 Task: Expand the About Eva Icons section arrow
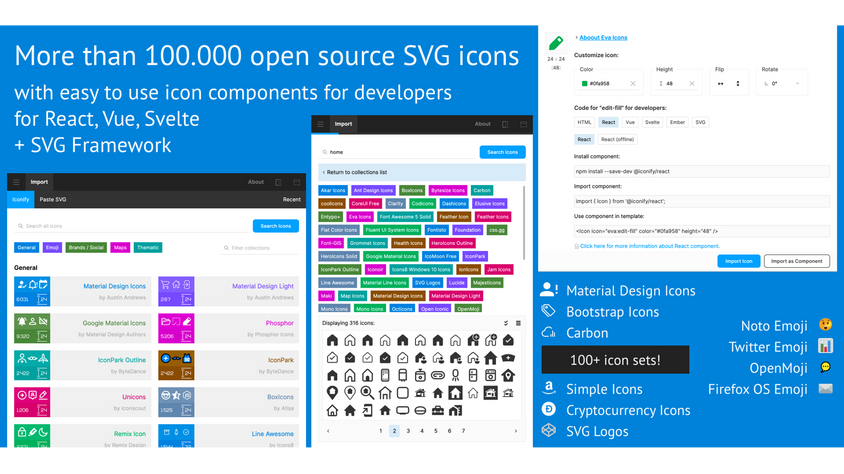point(576,38)
